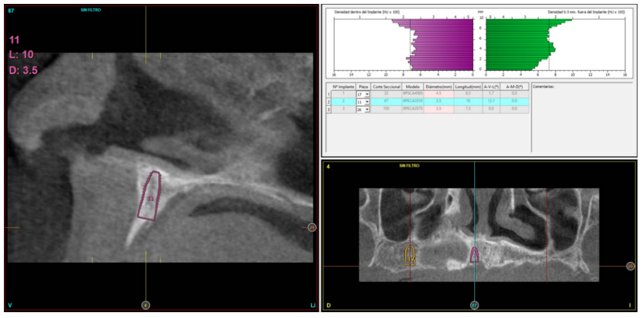Click the slice marker 67 below panoramic view
644x318 pixels.
click(474, 304)
